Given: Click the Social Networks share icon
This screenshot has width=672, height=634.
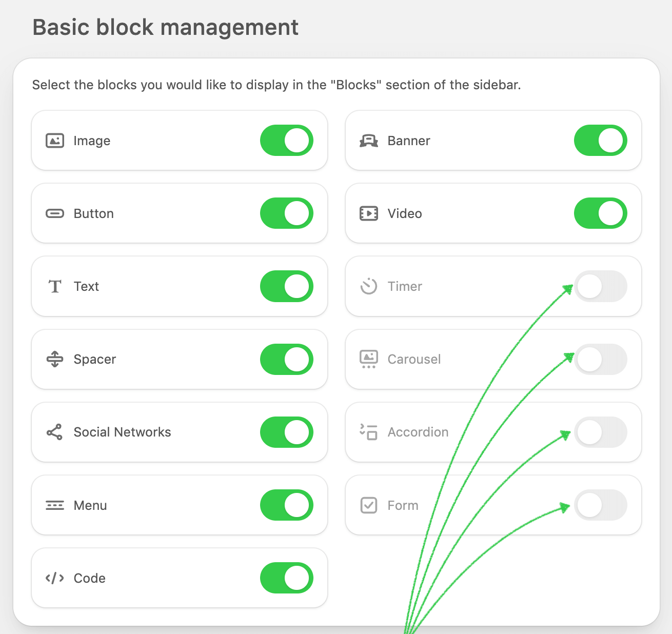Looking at the screenshot, I should click(x=55, y=432).
